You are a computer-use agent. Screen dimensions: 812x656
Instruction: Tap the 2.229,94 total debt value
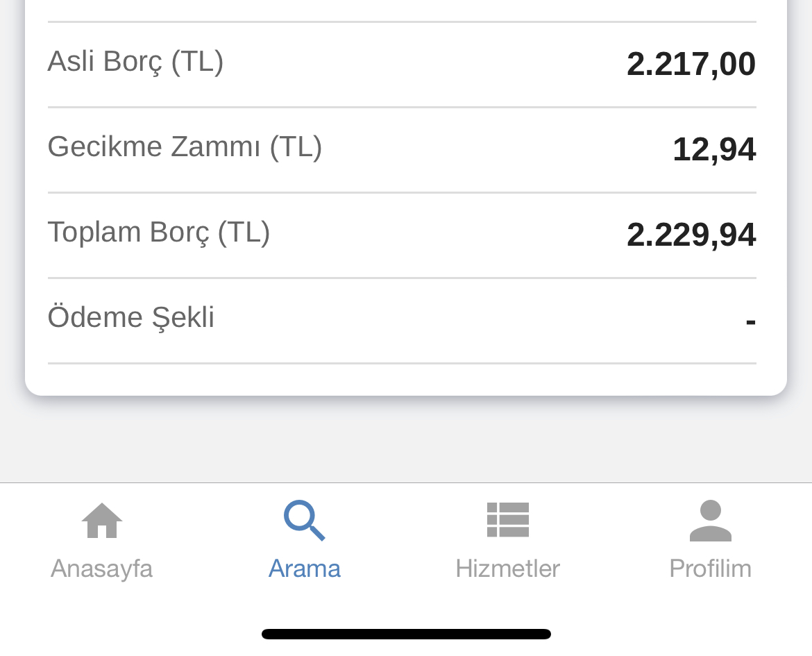pyautogui.click(x=691, y=235)
